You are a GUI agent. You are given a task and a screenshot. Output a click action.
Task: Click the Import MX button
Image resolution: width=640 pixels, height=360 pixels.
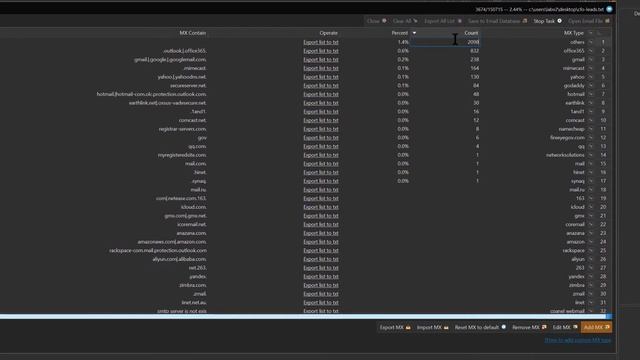[432, 327]
